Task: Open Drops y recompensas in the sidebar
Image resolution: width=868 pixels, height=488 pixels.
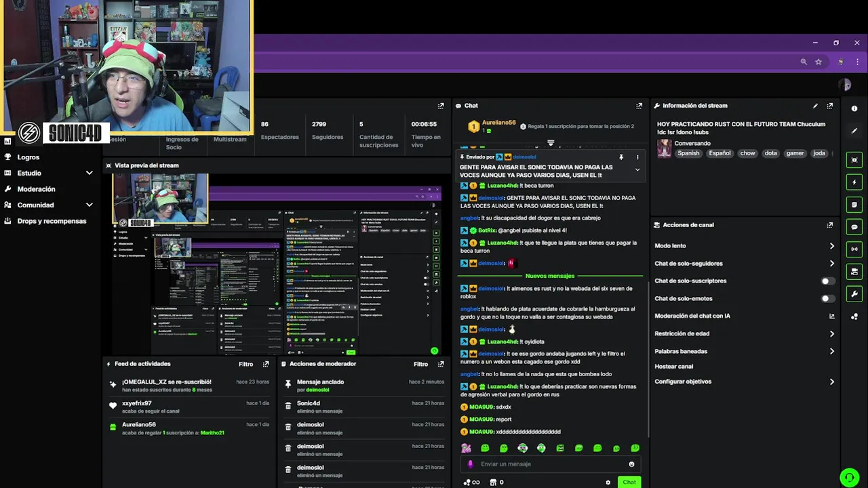Action: click(52, 221)
